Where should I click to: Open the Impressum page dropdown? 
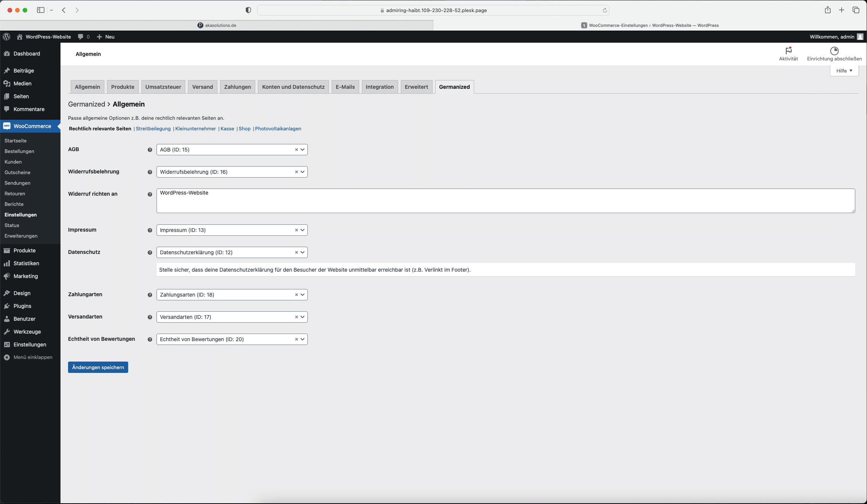click(x=302, y=230)
